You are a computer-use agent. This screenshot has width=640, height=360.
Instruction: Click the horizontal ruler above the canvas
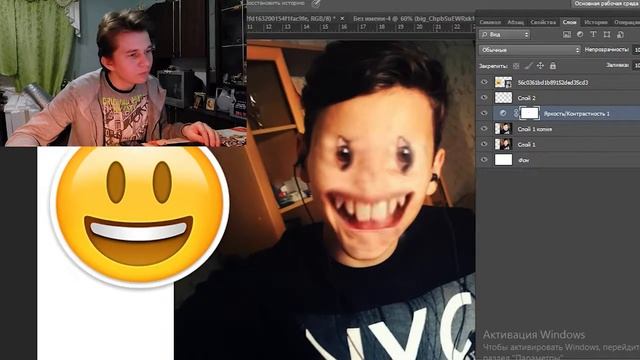point(361,27)
